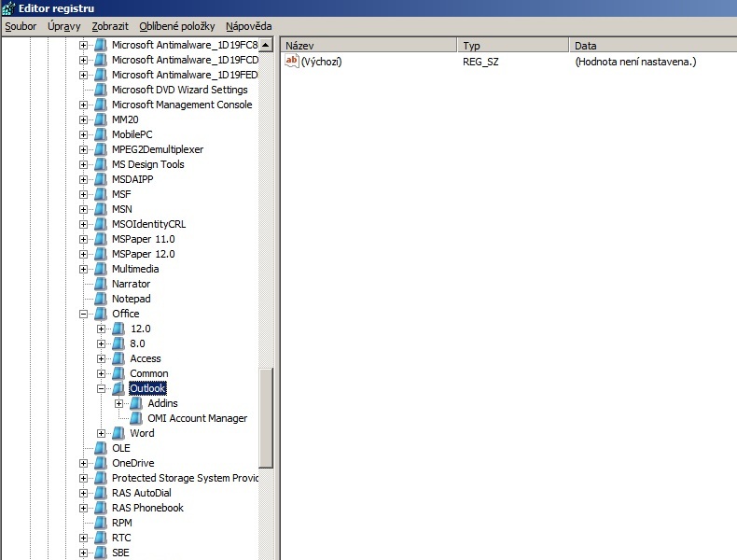Sort by the Typ column header
This screenshot has height=560, width=737.
pos(513,46)
